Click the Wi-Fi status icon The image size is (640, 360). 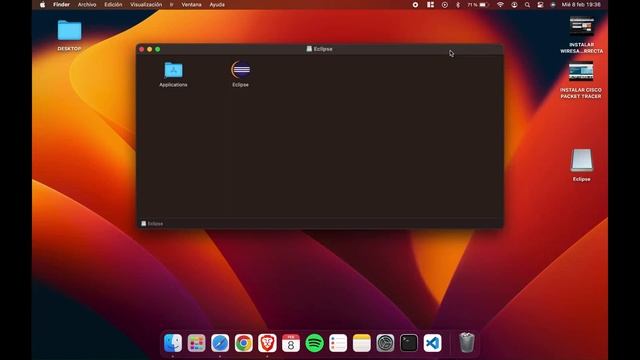click(x=500, y=4)
